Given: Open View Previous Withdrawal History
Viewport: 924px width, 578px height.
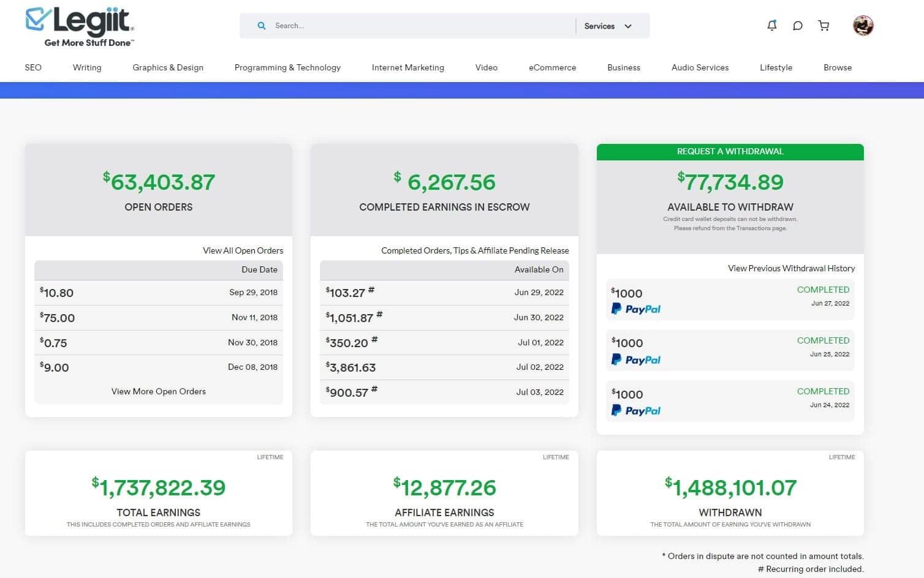Looking at the screenshot, I should pyautogui.click(x=791, y=268).
